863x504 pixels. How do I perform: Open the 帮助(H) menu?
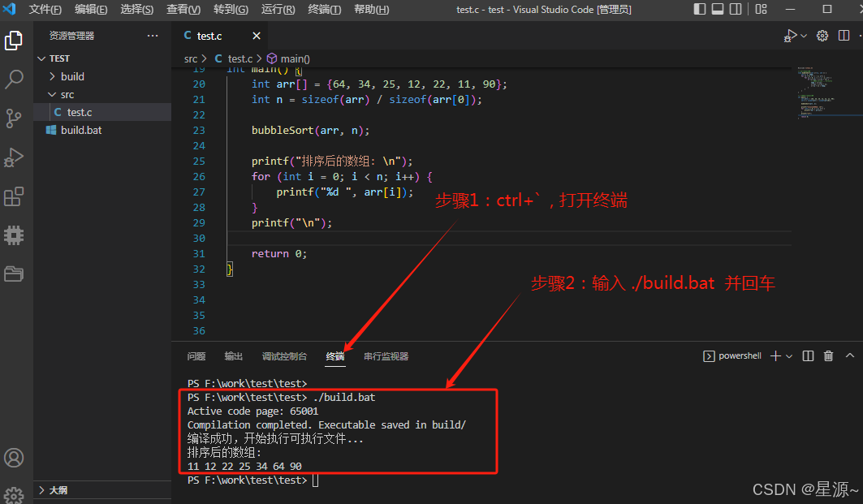click(x=372, y=10)
